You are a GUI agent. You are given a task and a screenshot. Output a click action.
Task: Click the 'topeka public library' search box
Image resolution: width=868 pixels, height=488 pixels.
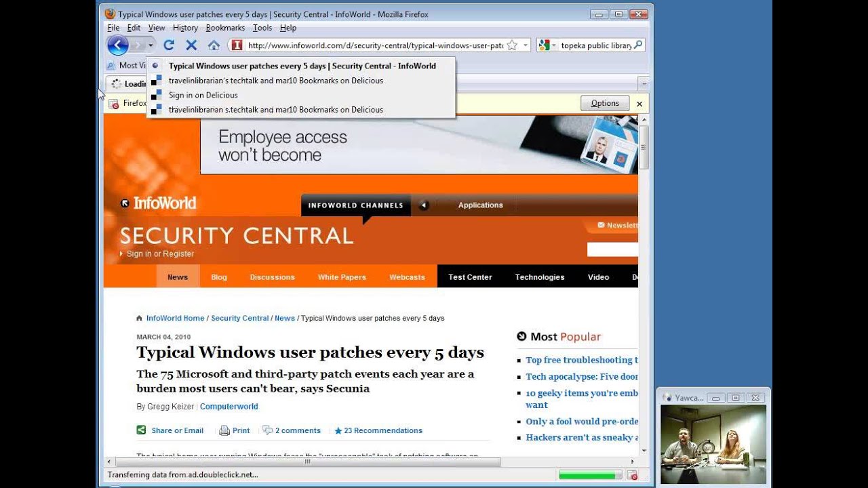pyautogui.click(x=596, y=45)
